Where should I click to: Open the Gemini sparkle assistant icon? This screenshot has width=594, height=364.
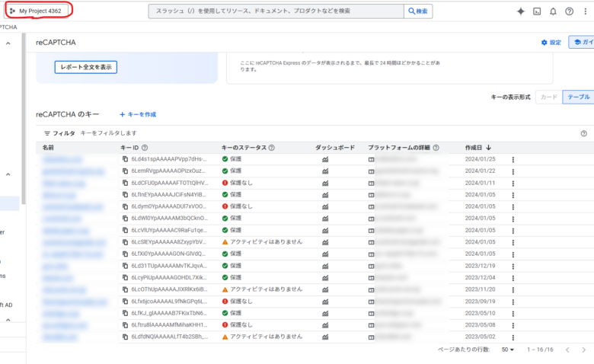[520, 11]
